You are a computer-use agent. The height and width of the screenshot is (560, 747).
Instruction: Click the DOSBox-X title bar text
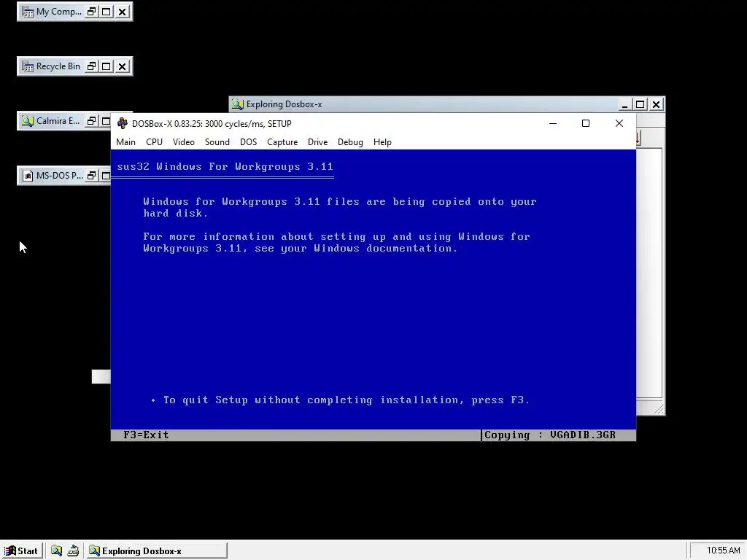[x=212, y=124]
